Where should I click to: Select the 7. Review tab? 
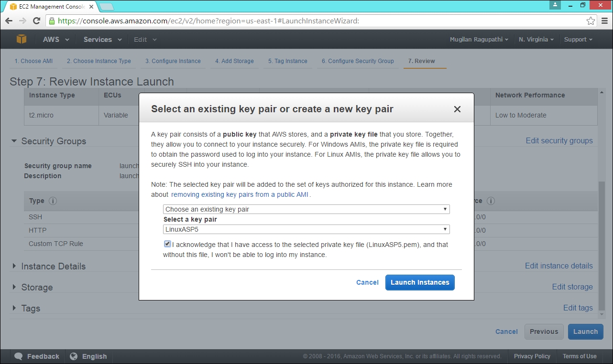[x=422, y=61]
